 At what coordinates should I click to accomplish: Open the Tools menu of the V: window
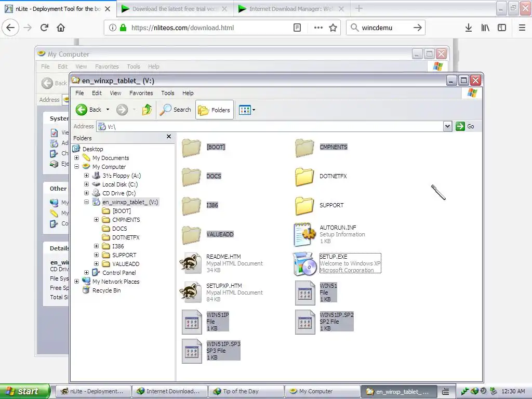168,93
